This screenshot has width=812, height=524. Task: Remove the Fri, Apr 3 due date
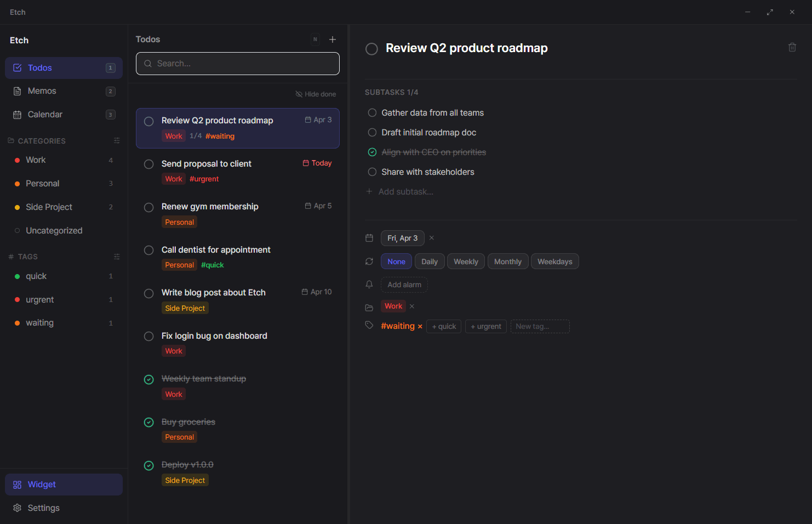[432, 238]
